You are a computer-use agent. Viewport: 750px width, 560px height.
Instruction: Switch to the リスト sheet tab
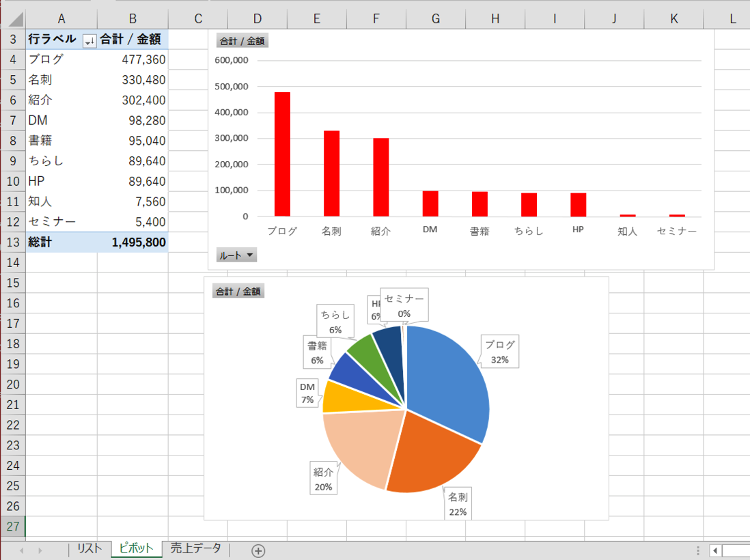89,549
